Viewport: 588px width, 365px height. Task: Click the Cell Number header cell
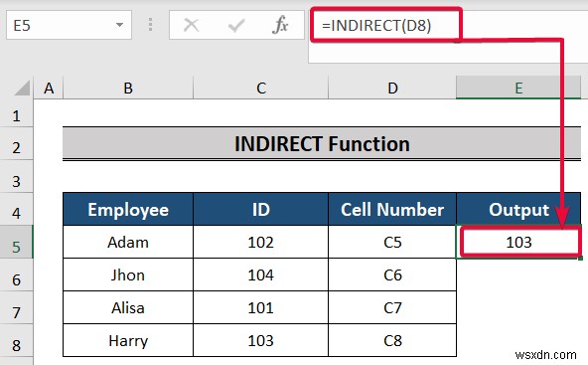[x=392, y=209]
